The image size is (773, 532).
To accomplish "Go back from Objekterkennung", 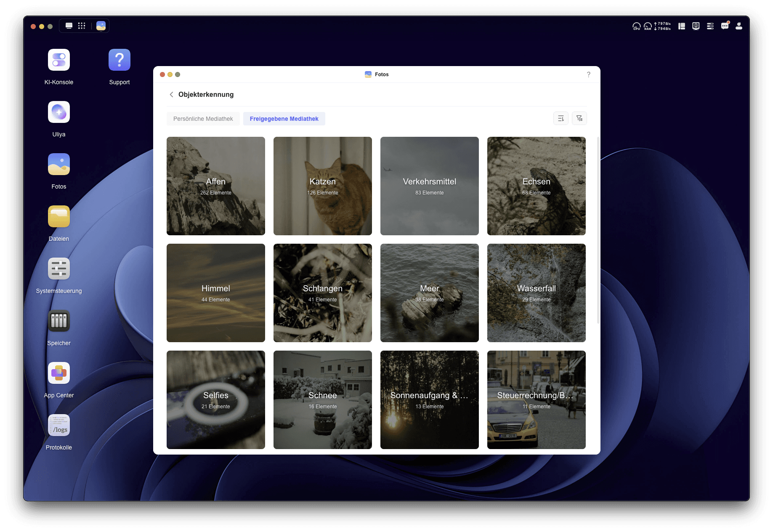I will 171,94.
